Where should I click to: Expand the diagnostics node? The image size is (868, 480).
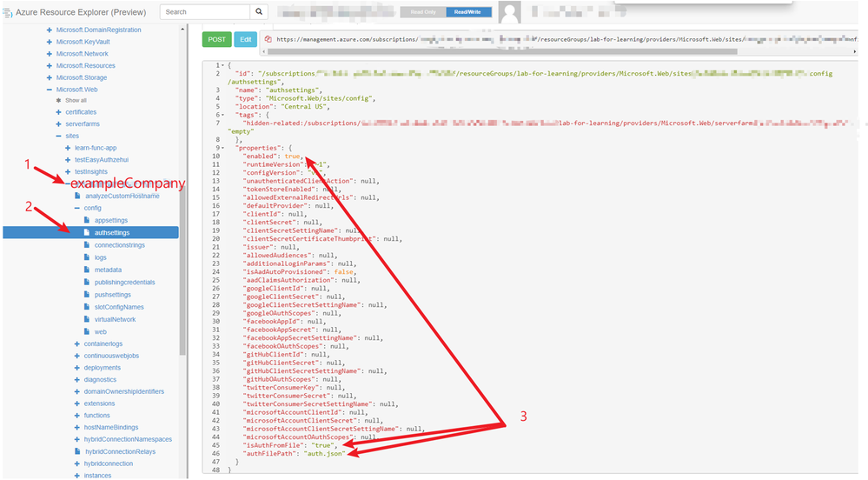[x=77, y=380]
